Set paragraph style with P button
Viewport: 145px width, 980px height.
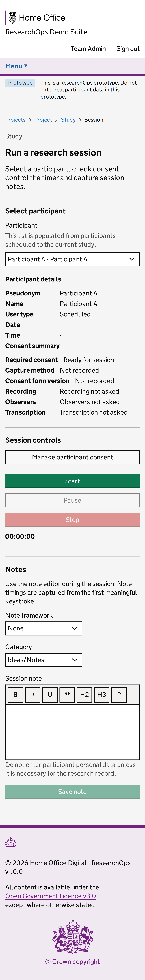click(x=119, y=694)
